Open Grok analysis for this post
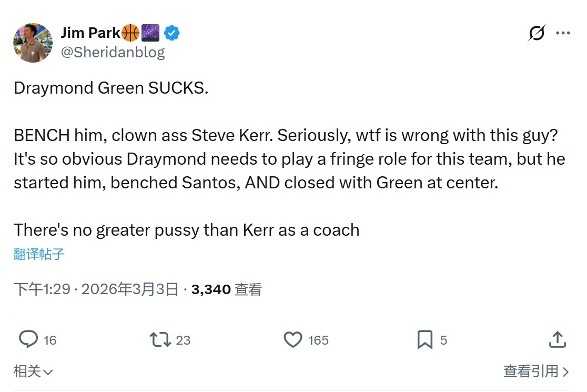The width and height of the screenshot is (587, 392). pyautogui.click(x=536, y=33)
